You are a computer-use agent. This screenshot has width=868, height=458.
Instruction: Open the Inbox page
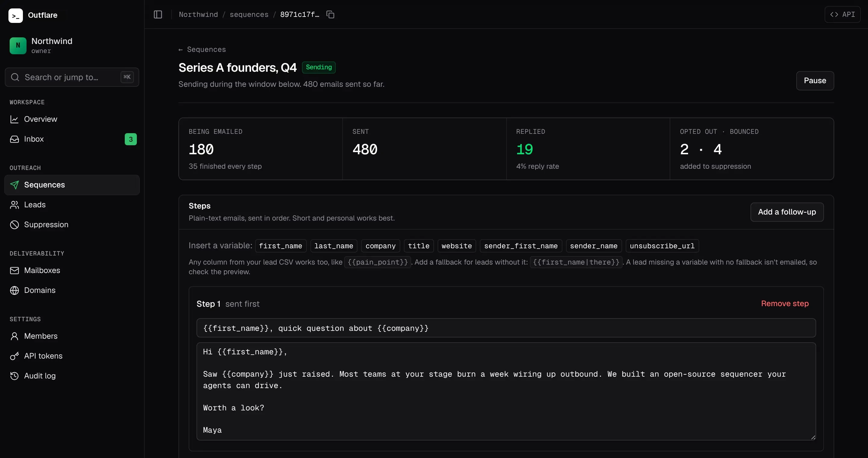tap(72, 139)
